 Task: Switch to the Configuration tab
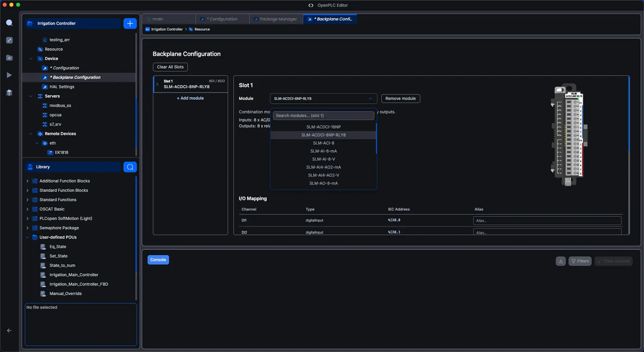pos(223,19)
